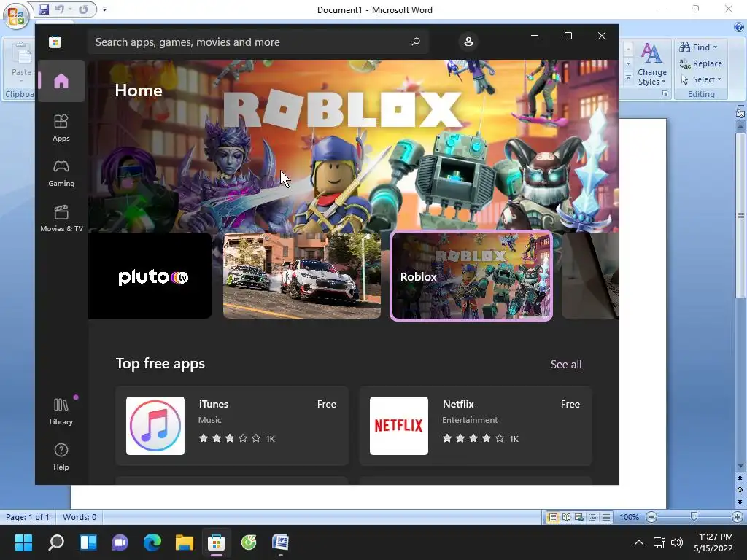Open Help in Store sidebar
Image resolution: width=747 pixels, height=560 pixels.
pos(61,456)
